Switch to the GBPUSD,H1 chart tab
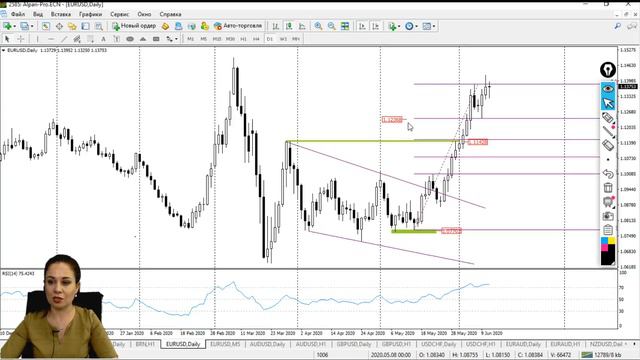The image size is (640, 360). [x=396, y=344]
